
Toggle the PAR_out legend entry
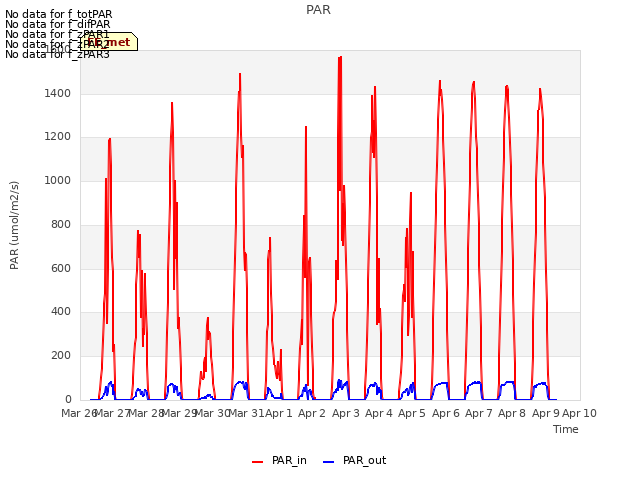[354, 461]
